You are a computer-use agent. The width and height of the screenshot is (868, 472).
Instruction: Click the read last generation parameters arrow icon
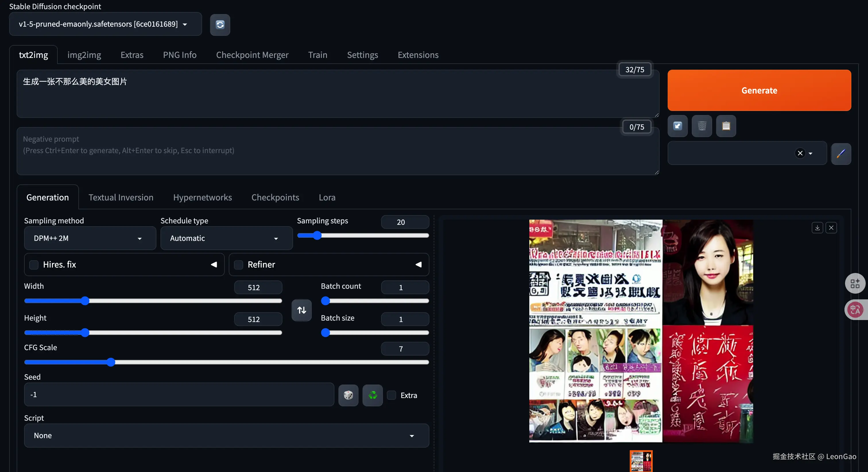(677, 126)
